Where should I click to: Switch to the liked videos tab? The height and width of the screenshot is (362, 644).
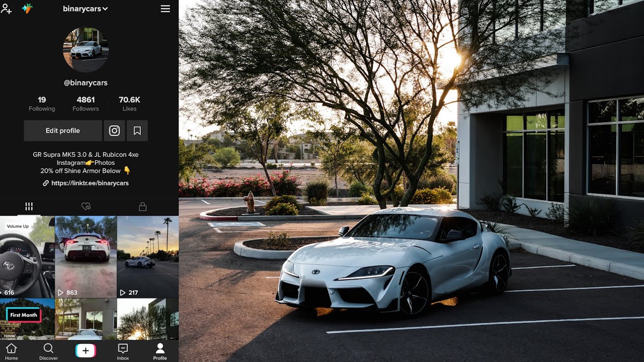86,206
